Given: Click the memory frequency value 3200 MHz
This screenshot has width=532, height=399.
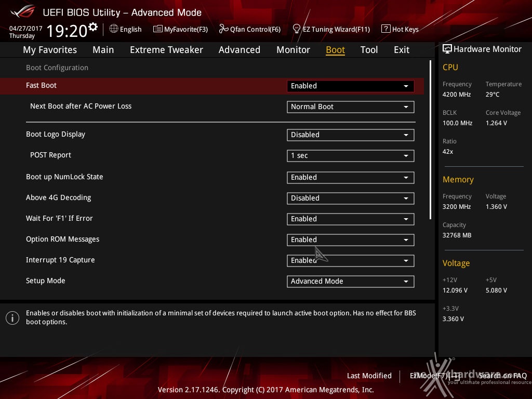Looking at the screenshot, I should (456, 207).
